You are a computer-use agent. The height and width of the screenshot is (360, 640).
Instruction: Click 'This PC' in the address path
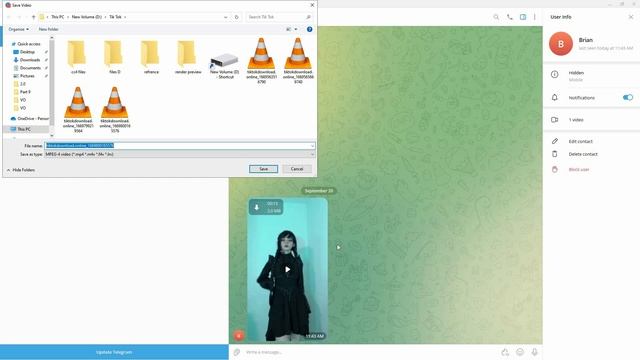[58, 17]
